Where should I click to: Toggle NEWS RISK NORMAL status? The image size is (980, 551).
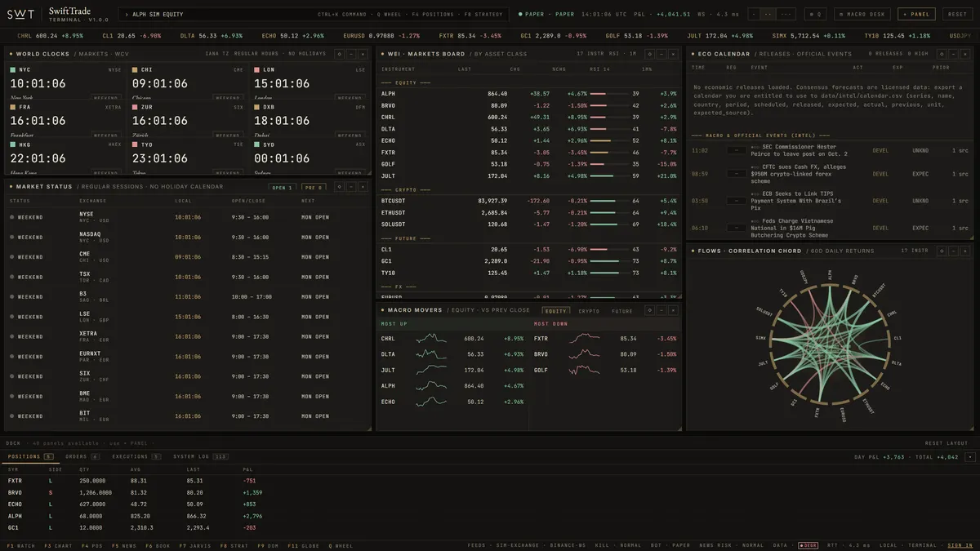coord(730,545)
